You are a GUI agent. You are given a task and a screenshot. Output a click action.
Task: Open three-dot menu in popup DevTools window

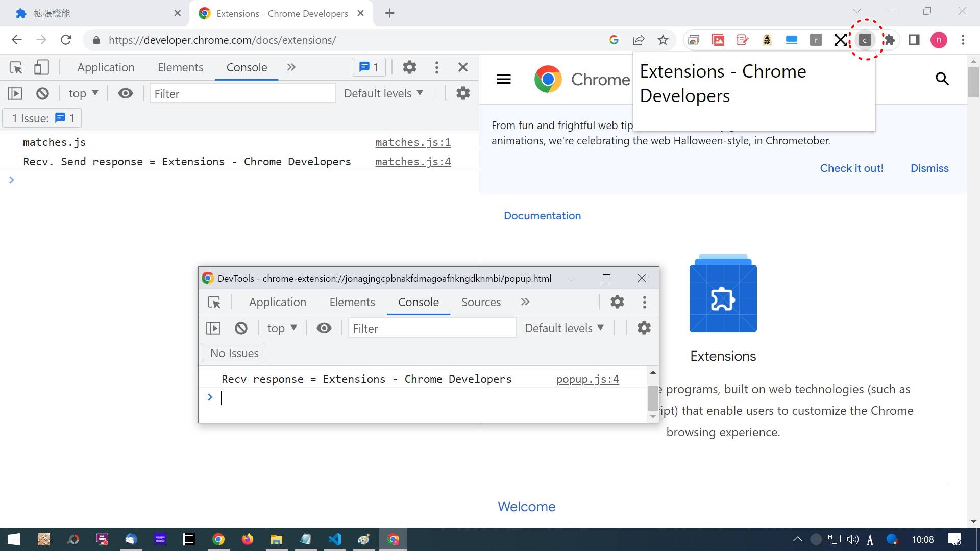(645, 302)
